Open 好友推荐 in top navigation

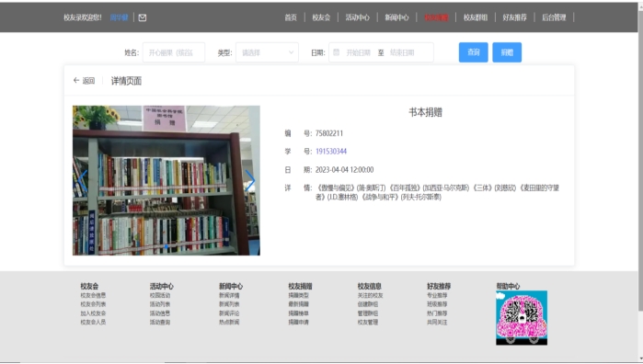[x=514, y=17]
